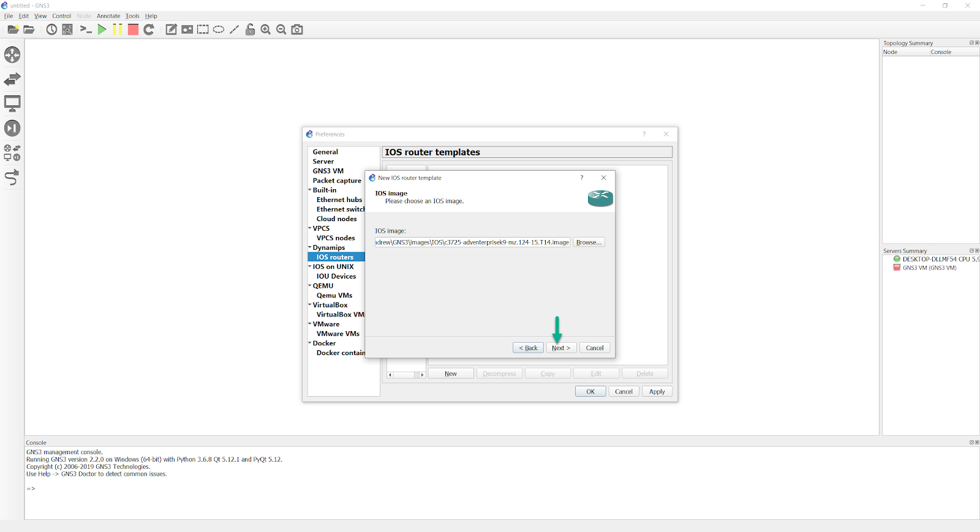Toggle show/hide interface labels icon

click(67, 29)
